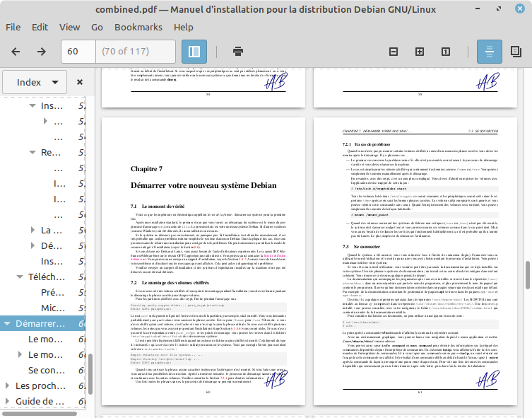The width and height of the screenshot is (532, 418).
Task: Open the Edit menu
Action: (40, 27)
